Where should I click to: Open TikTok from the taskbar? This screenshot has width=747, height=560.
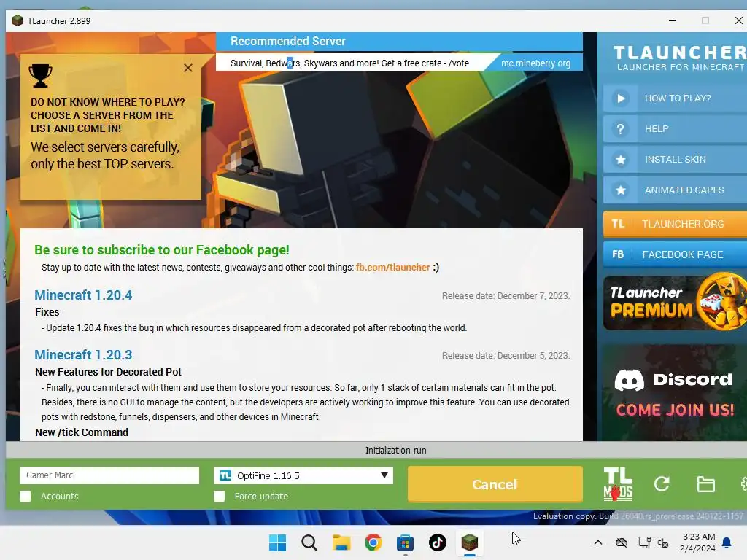pos(438,542)
